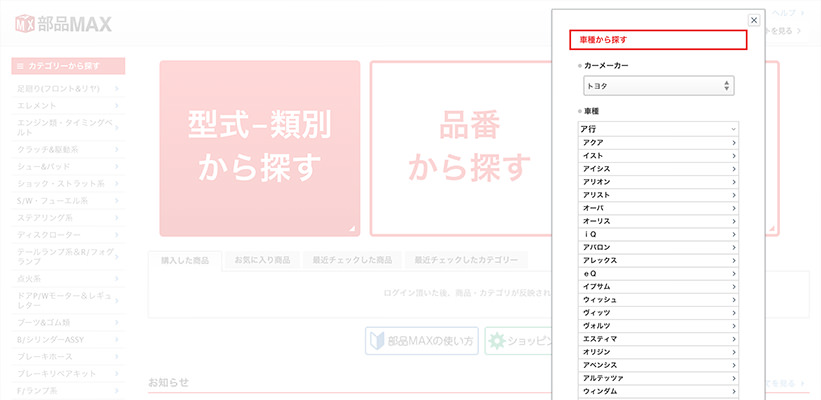Click the book icon on 部品MAXの使い方
This screenshot has width=821, height=400.
[x=378, y=341]
